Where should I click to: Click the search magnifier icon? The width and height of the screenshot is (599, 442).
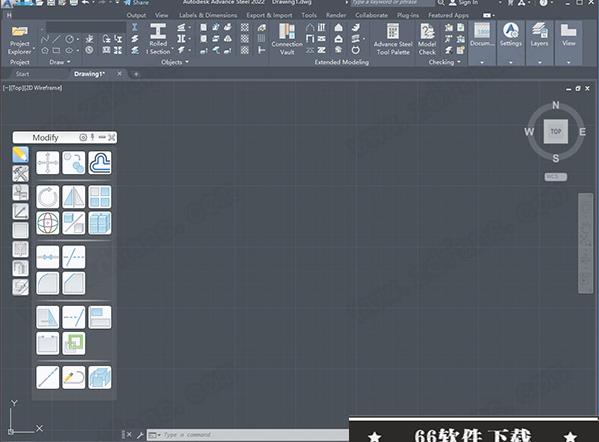tap(441, 3)
